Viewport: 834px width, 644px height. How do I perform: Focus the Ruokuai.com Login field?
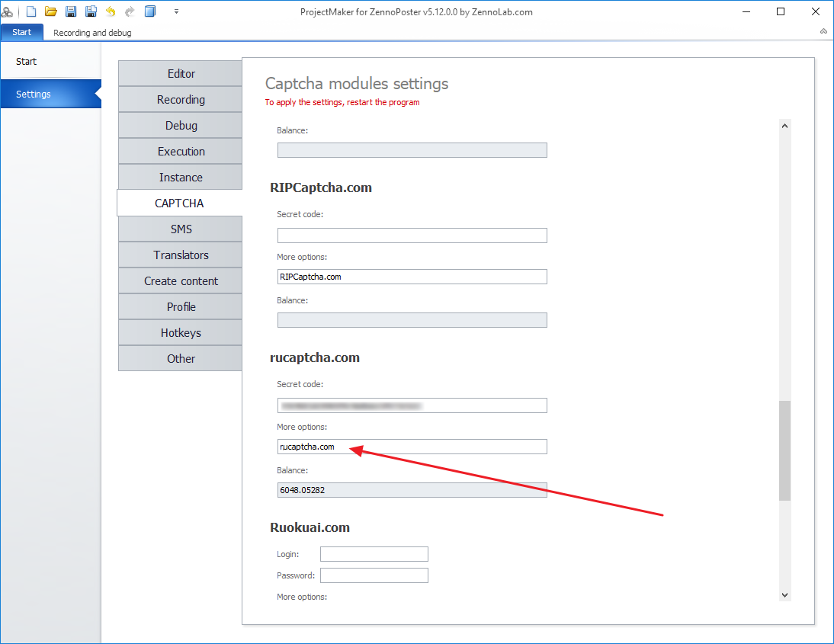coord(374,554)
